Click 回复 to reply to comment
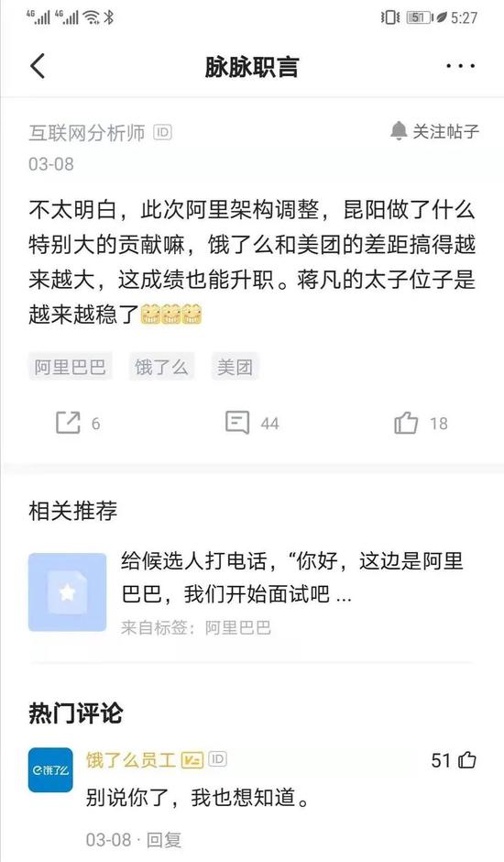This screenshot has width=504, height=862. (164, 839)
